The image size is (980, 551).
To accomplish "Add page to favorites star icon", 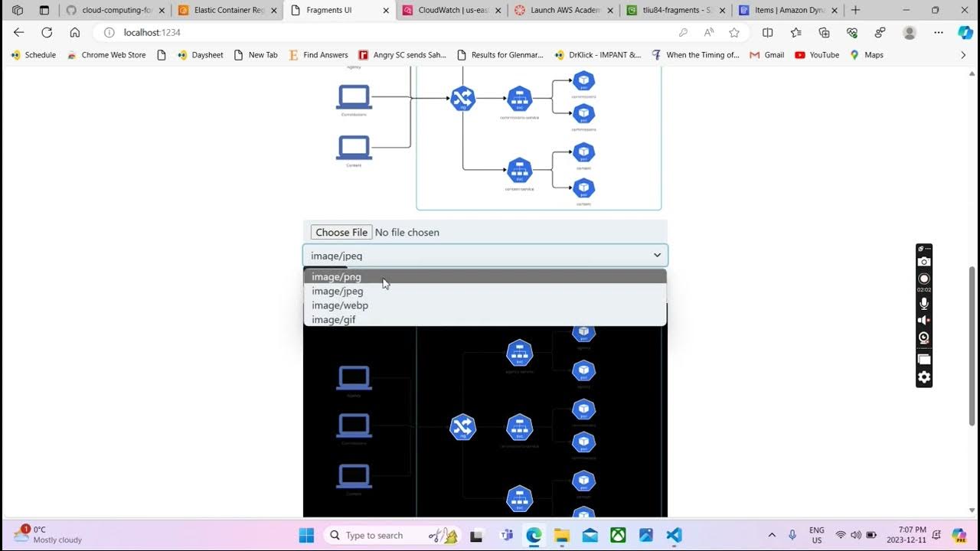I will 734,32.
